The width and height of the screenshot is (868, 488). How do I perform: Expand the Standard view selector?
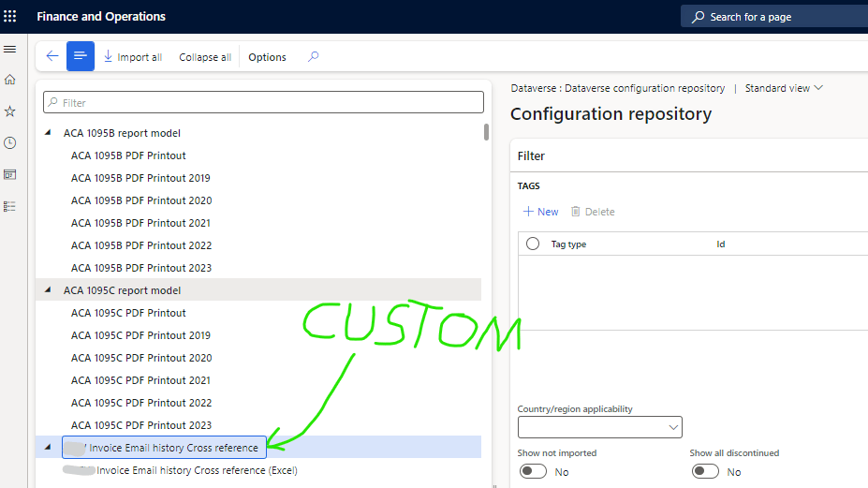[x=784, y=88]
